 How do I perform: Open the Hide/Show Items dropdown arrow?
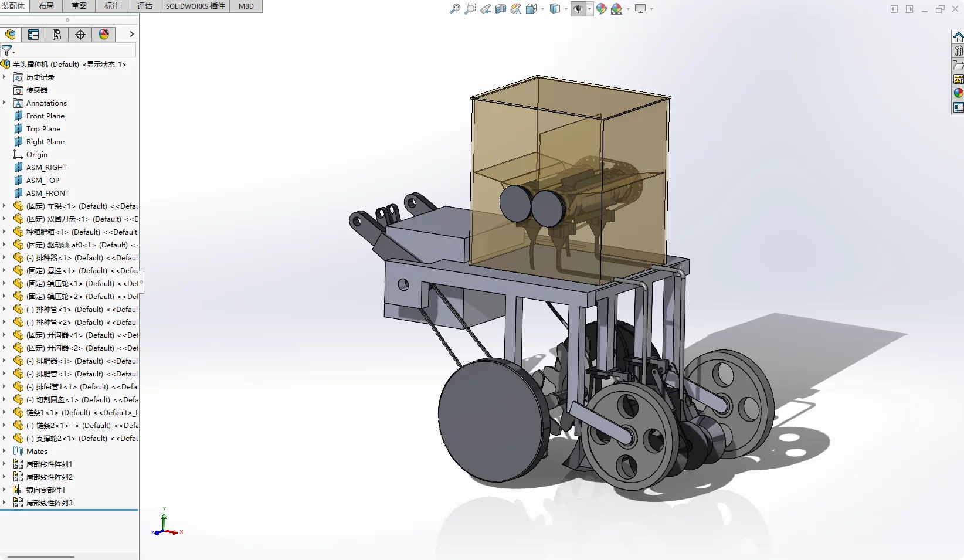coord(589,9)
